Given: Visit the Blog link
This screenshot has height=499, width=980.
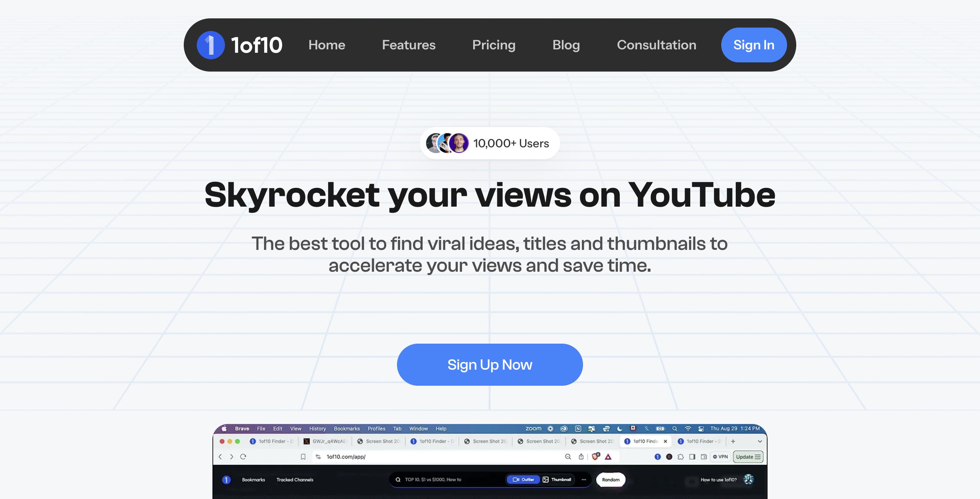Looking at the screenshot, I should tap(566, 45).
